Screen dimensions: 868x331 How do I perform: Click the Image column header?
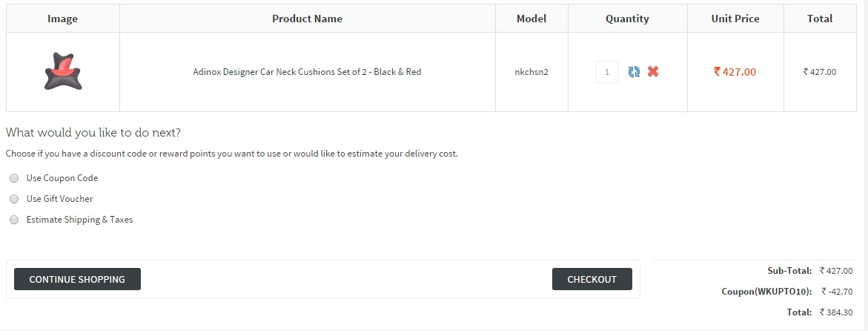[62, 19]
